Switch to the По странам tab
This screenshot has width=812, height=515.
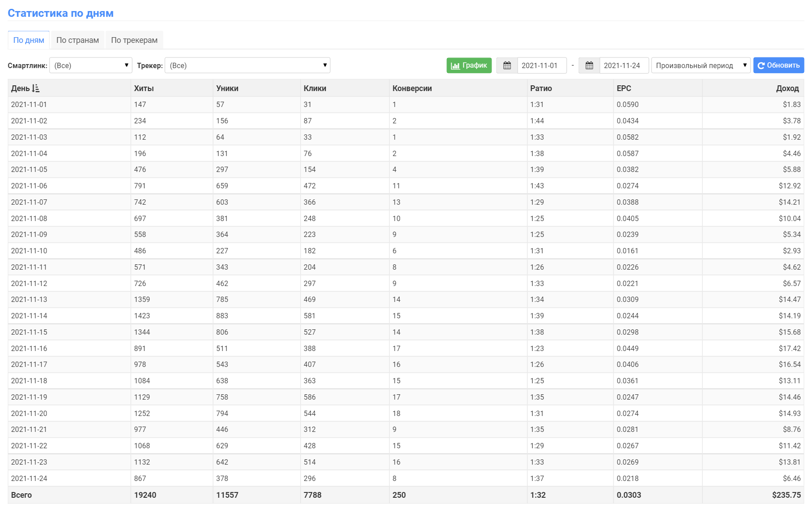77,40
